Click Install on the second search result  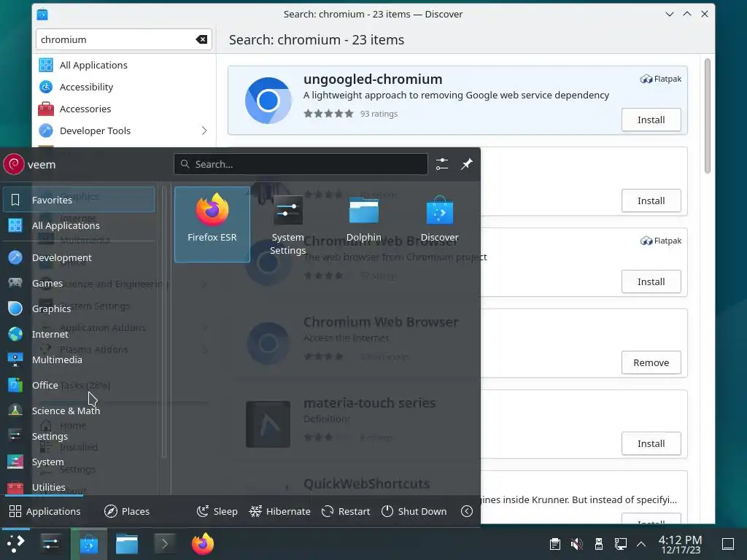tap(651, 201)
